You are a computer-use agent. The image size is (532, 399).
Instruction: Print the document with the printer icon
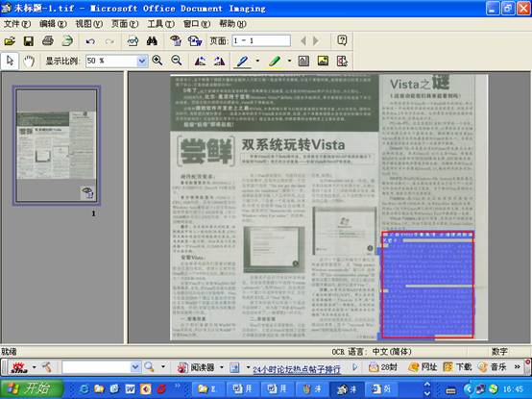pos(48,41)
